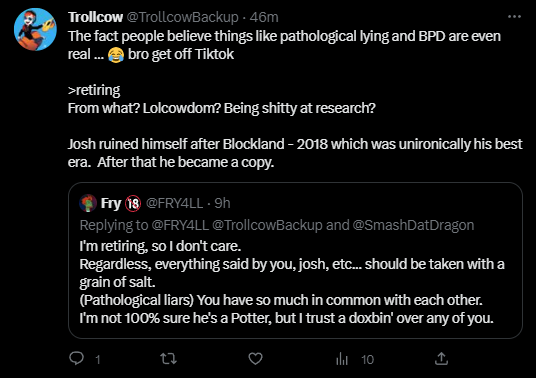Click the retweet arrows icon
Image resolution: width=536 pixels, height=378 pixels.
pos(169,359)
